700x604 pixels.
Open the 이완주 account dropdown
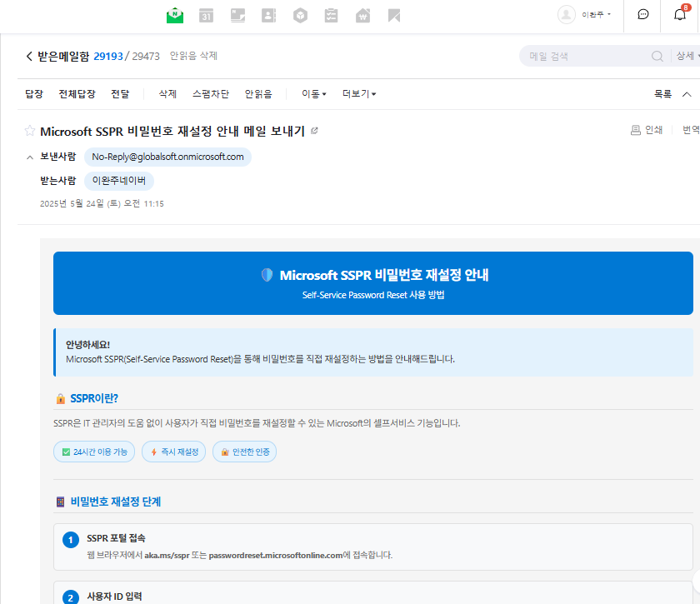(x=596, y=15)
